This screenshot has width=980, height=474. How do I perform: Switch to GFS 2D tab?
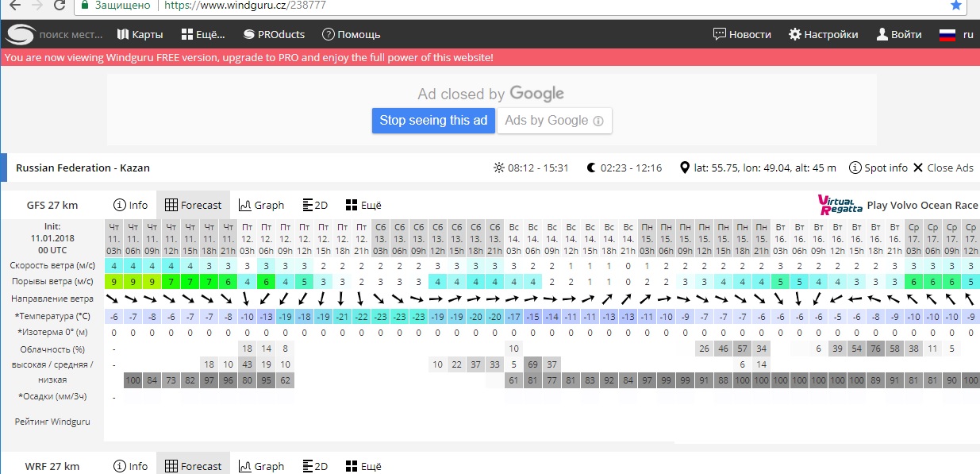pyautogui.click(x=316, y=205)
